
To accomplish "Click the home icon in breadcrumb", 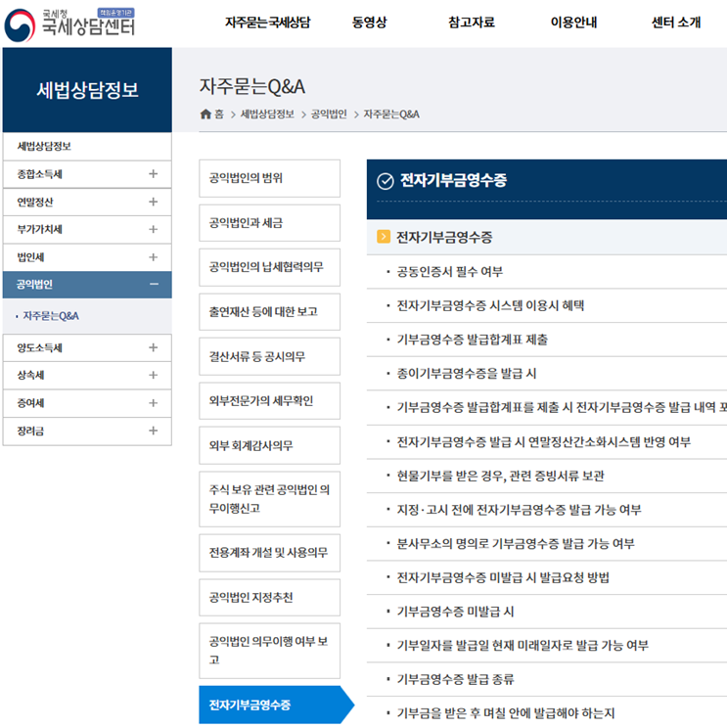I will pyautogui.click(x=205, y=114).
